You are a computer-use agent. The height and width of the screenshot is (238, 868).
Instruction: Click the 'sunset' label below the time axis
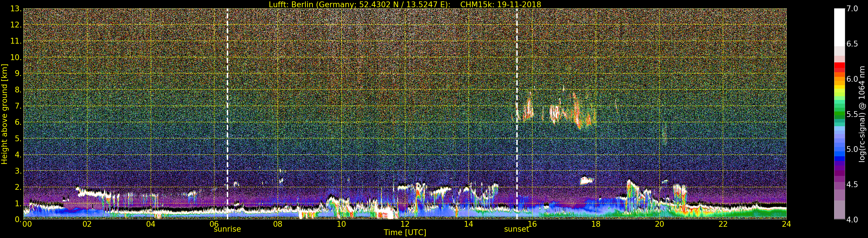pyautogui.click(x=517, y=229)
